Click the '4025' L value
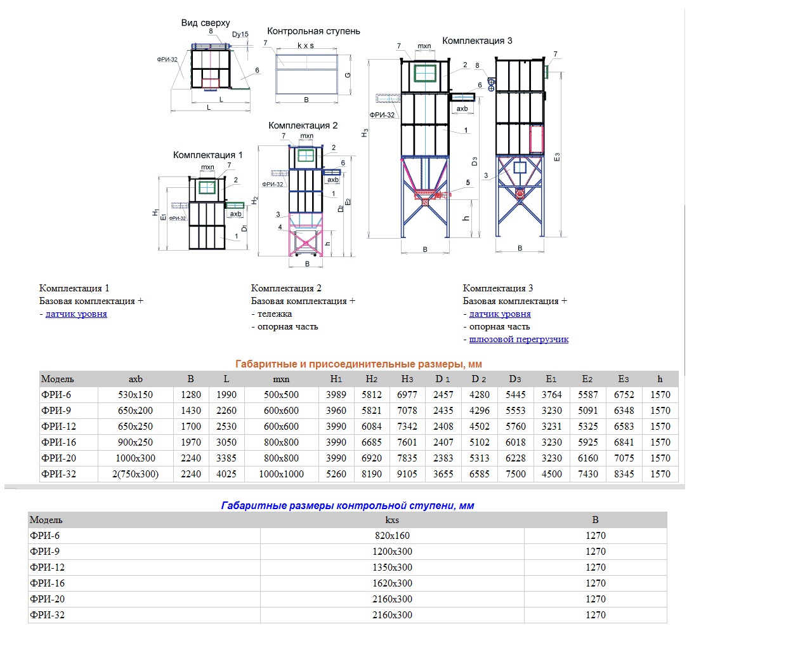This screenshot has height=650, width=812. tap(226, 474)
